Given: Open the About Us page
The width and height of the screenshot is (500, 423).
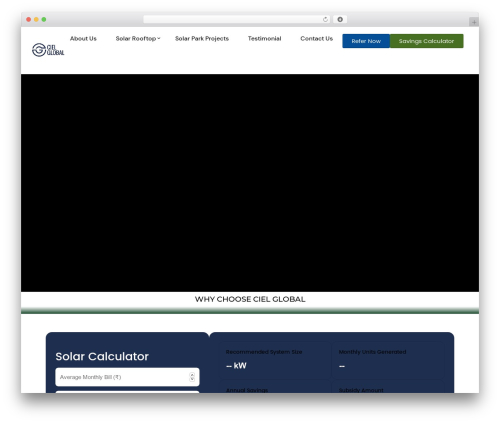Looking at the screenshot, I should point(83,39).
